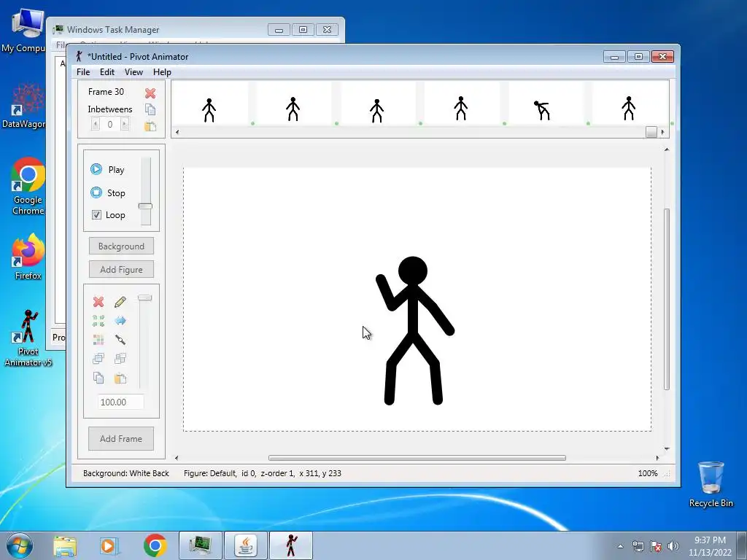
Task: Delete the current frame with red X
Action: pyautogui.click(x=150, y=93)
